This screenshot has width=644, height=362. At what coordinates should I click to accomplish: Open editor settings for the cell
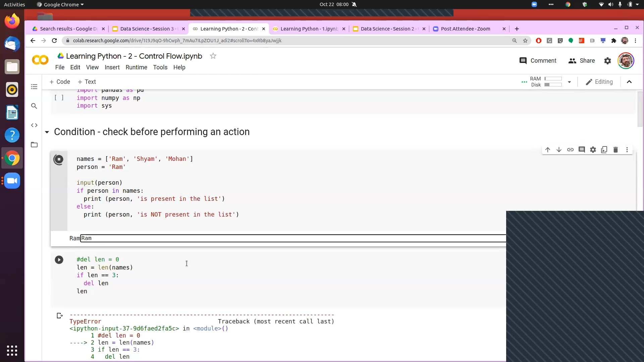(x=593, y=150)
